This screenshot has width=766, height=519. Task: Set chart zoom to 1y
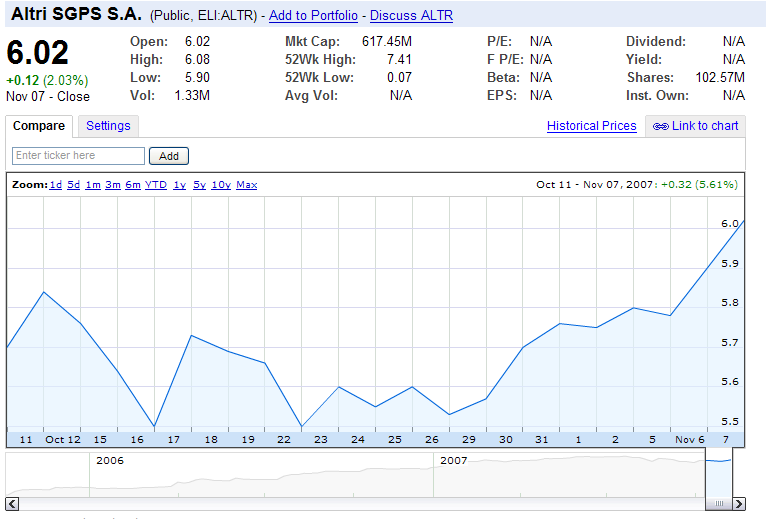tap(180, 185)
